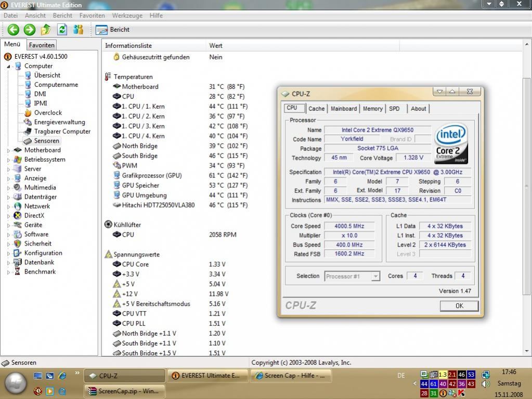
Task: Expand the Motherboard tree node
Action: click(8, 150)
